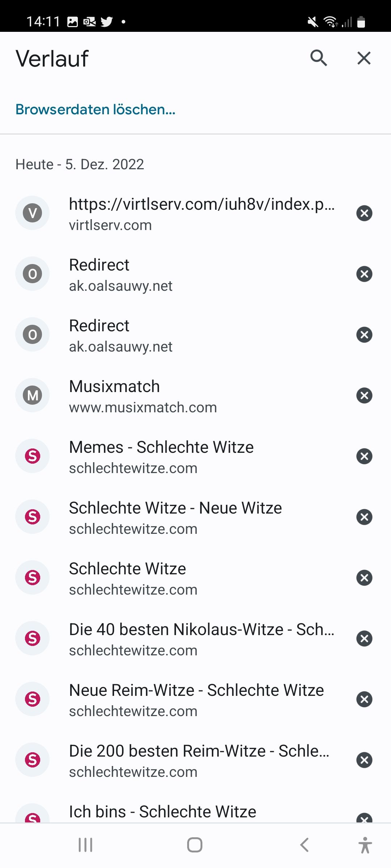Tap Browserdaten löschen link
The height and width of the screenshot is (868, 391).
(96, 109)
